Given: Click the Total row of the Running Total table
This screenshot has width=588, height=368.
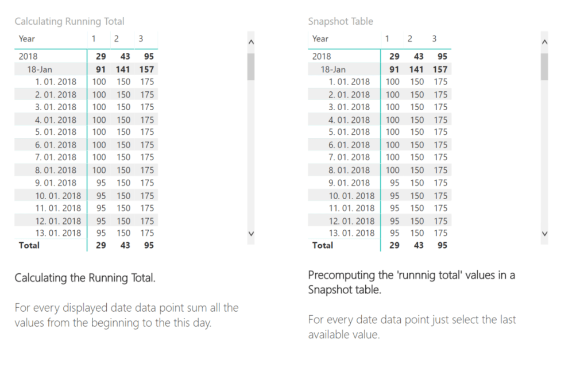Looking at the screenshot, I should 29,245.
